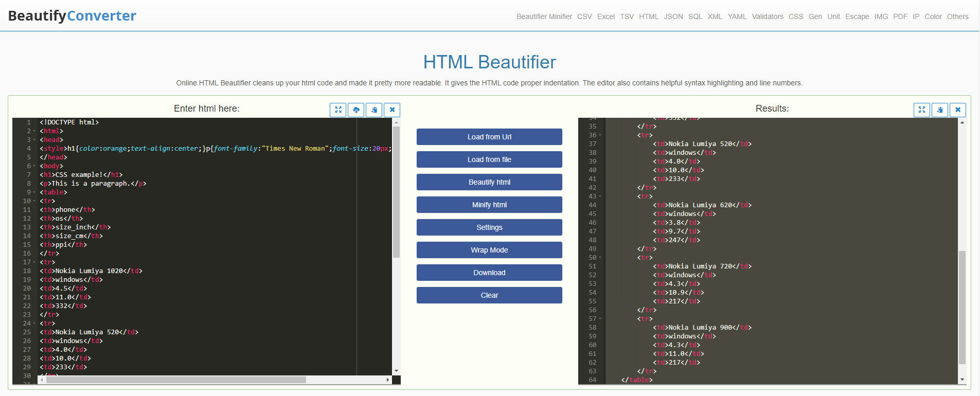
Task: Open the YAML menu
Action: pyautogui.click(x=737, y=16)
